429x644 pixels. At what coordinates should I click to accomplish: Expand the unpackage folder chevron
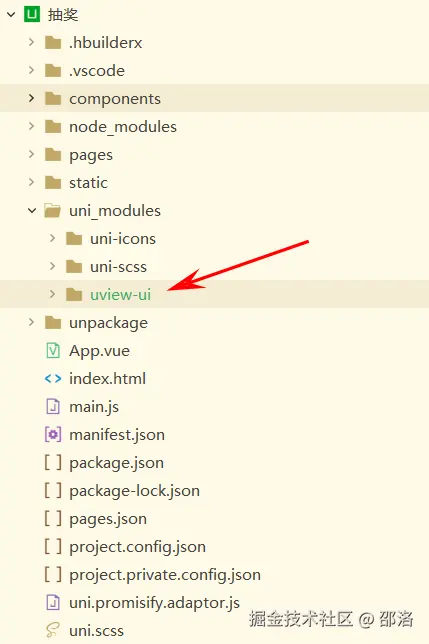click(31, 322)
